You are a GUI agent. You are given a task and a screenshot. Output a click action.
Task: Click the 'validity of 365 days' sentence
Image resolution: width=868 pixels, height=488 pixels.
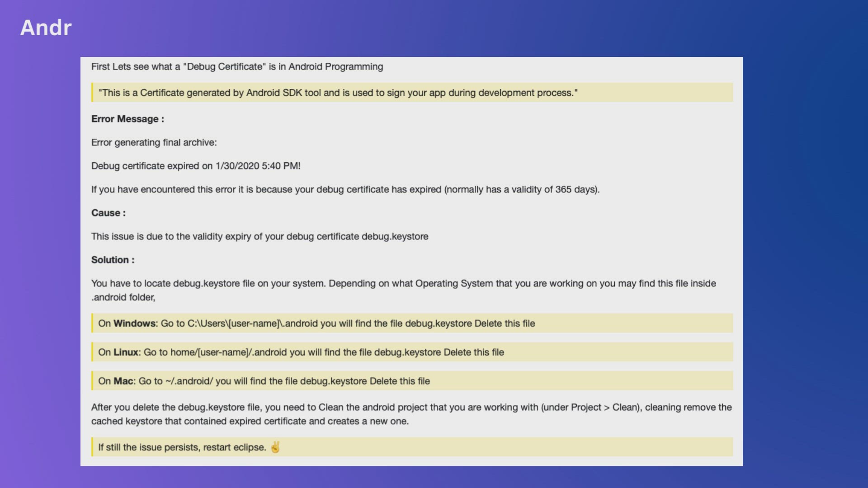[x=345, y=189]
